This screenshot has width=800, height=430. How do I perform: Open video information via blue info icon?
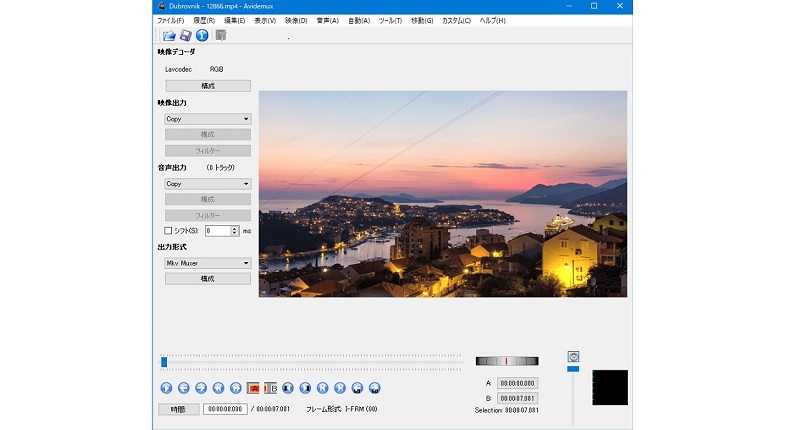[x=202, y=36]
